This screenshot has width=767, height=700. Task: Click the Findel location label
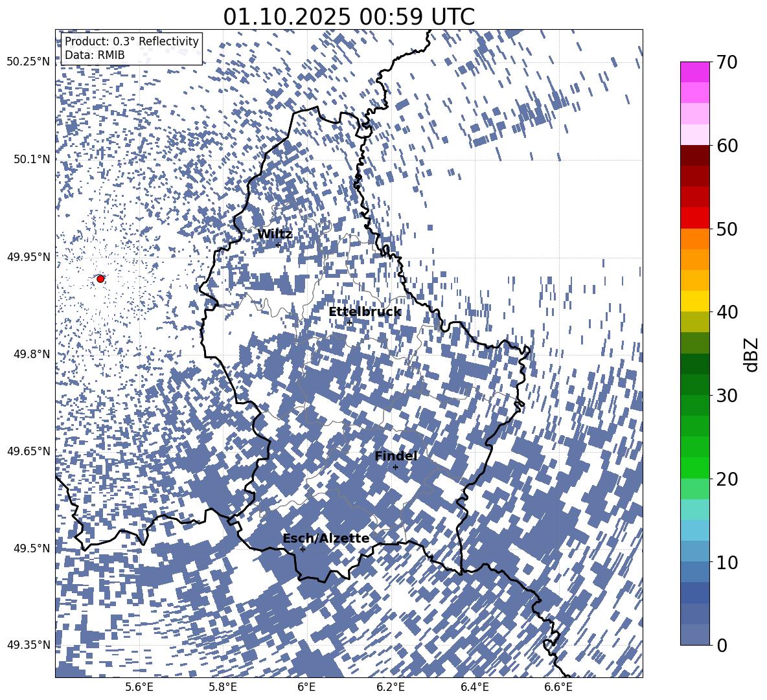pyautogui.click(x=396, y=456)
